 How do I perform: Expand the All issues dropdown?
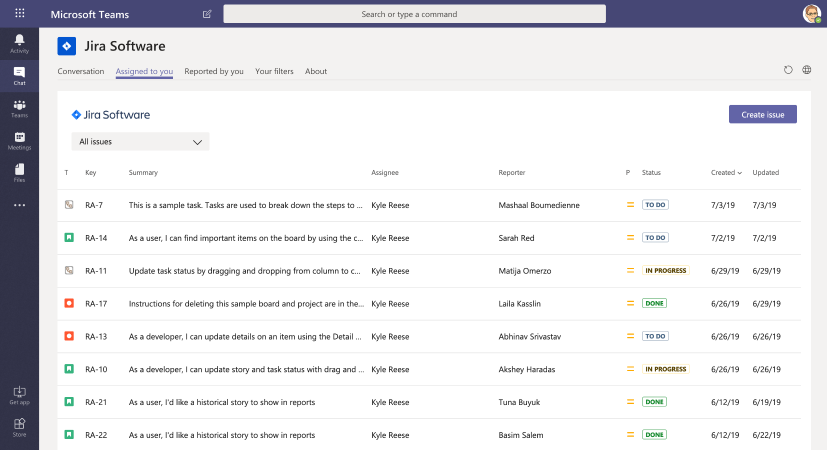[x=141, y=142]
